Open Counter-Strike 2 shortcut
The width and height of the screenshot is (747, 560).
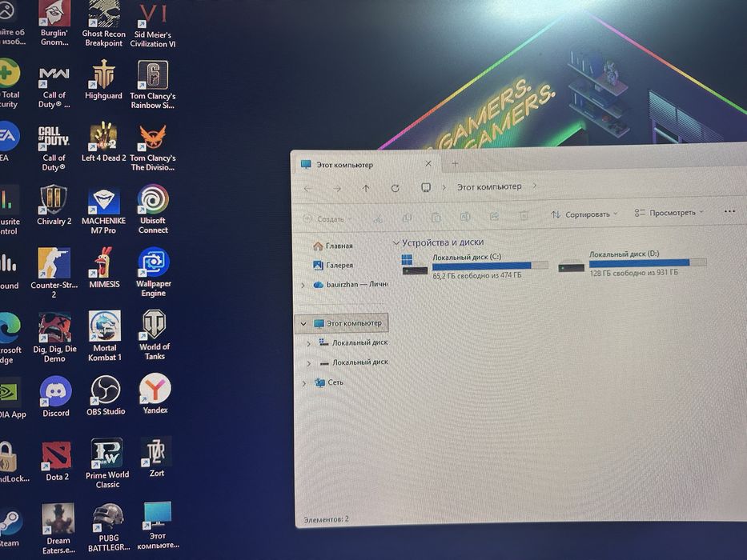[x=54, y=272]
